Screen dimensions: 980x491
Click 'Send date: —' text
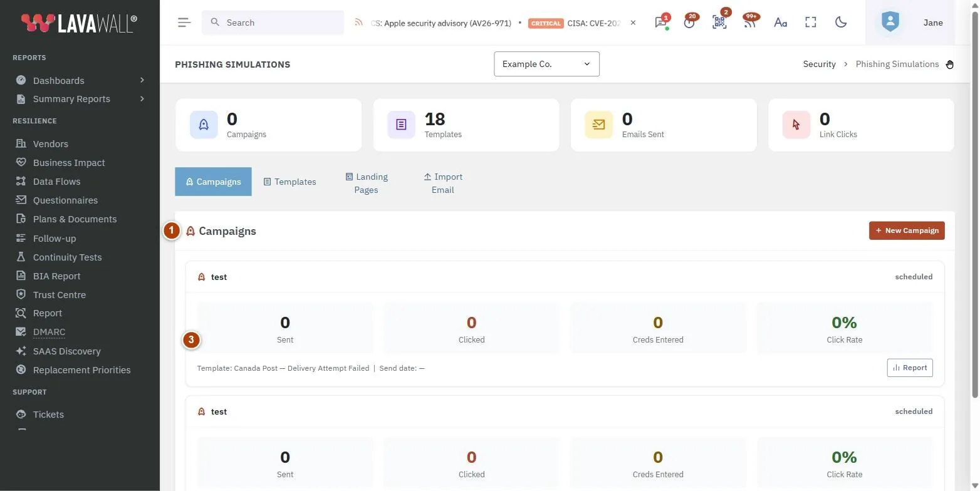pos(402,368)
